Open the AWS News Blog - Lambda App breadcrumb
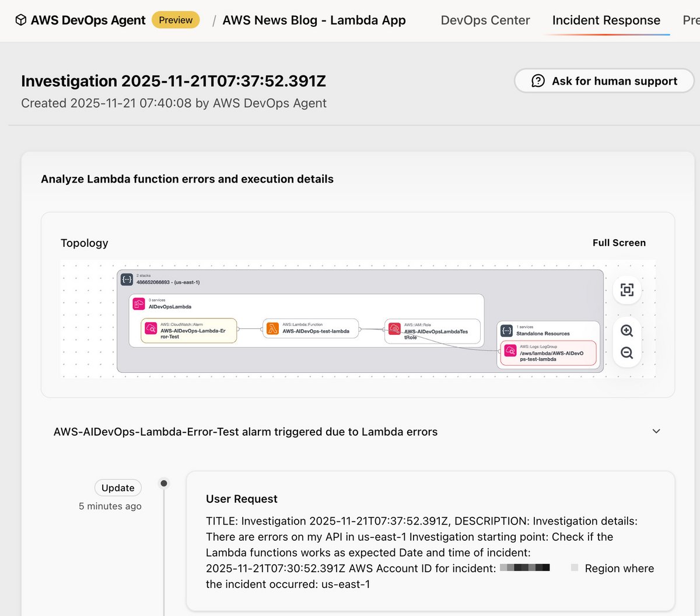This screenshot has width=700, height=616. point(314,20)
